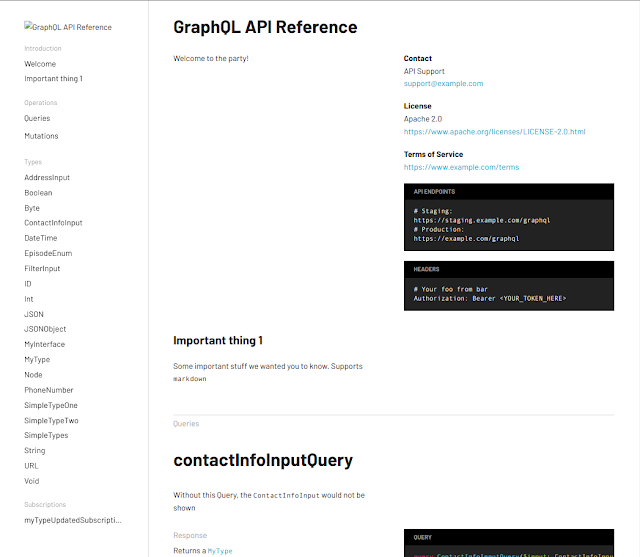
Task: Click the contactInfoInputQuery heading
Action: point(263,460)
